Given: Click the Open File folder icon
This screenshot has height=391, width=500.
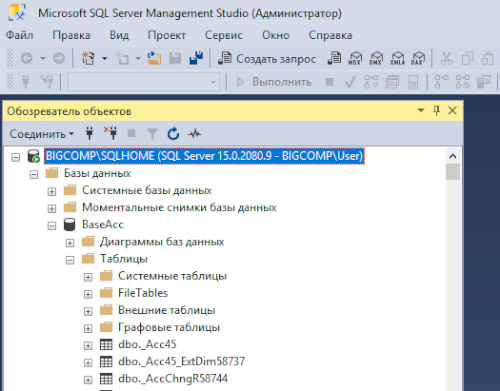Looking at the screenshot, I should 154,59.
